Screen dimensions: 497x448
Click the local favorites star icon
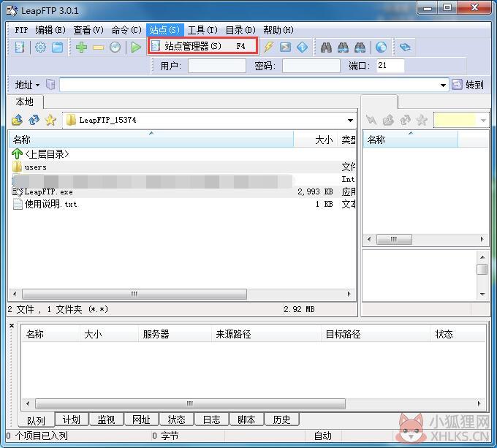click(50, 120)
